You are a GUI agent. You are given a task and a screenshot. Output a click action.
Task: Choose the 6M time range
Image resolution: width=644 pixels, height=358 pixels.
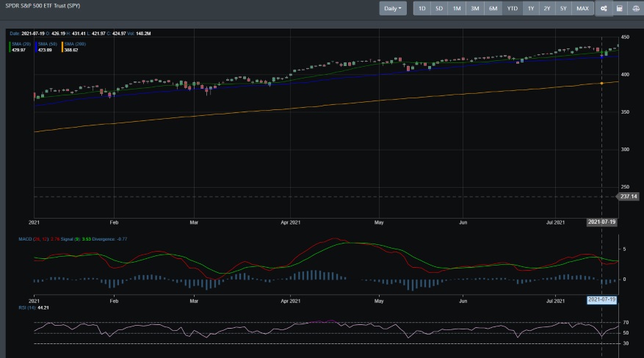coord(493,9)
